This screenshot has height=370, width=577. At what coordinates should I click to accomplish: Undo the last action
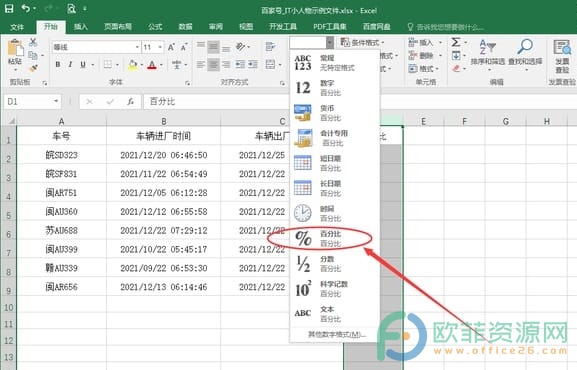(26, 8)
